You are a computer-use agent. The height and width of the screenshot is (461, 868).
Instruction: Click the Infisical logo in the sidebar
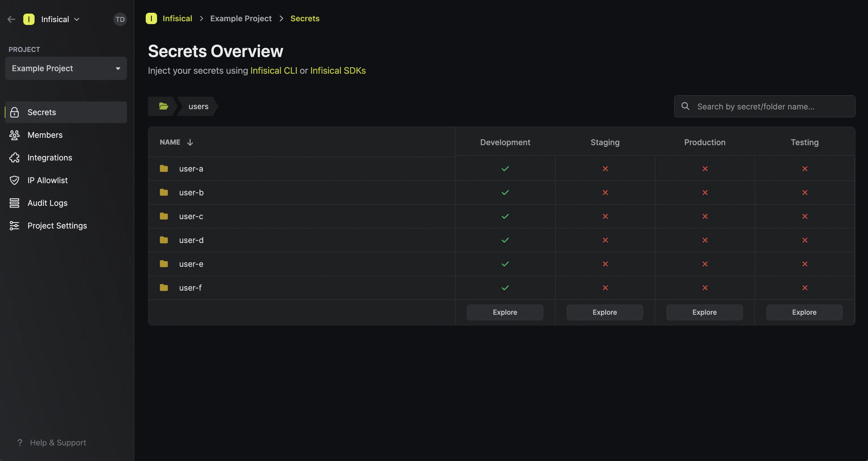(29, 19)
